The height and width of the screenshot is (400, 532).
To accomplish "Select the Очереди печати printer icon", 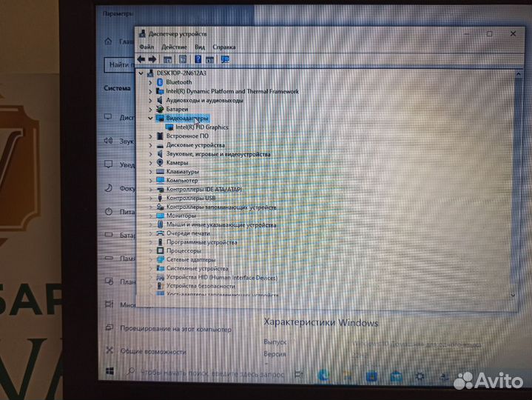I will [x=160, y=233].
